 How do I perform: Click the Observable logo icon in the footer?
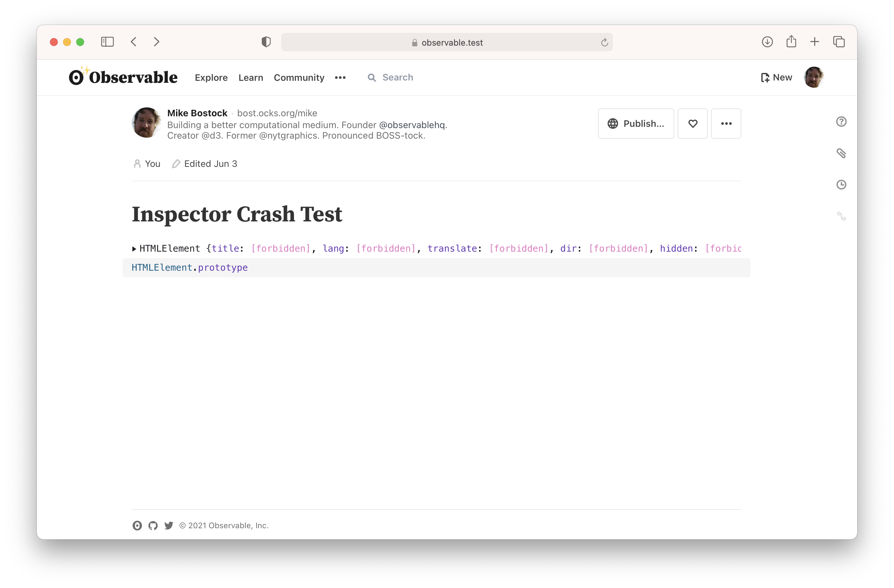(137, 525)
